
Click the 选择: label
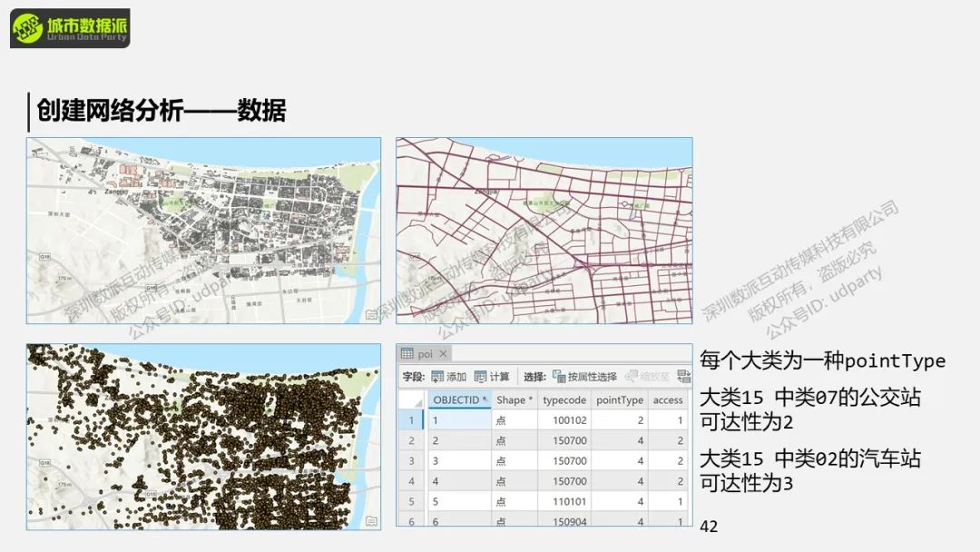[x=534, y=377]
